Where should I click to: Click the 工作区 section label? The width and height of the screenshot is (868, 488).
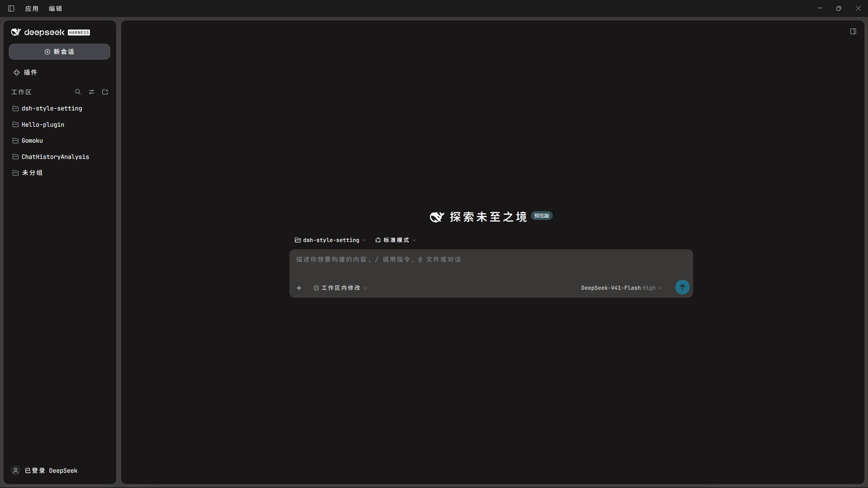[x=21, y=92]
